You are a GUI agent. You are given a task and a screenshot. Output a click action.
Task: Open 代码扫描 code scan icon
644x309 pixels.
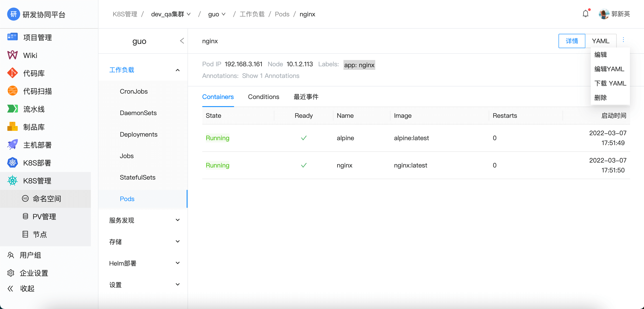(12, 91)
